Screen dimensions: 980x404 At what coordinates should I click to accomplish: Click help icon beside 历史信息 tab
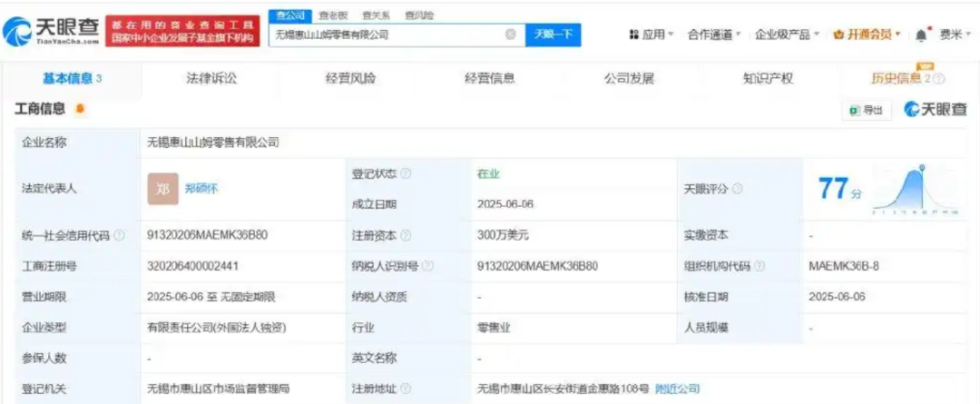939,79
